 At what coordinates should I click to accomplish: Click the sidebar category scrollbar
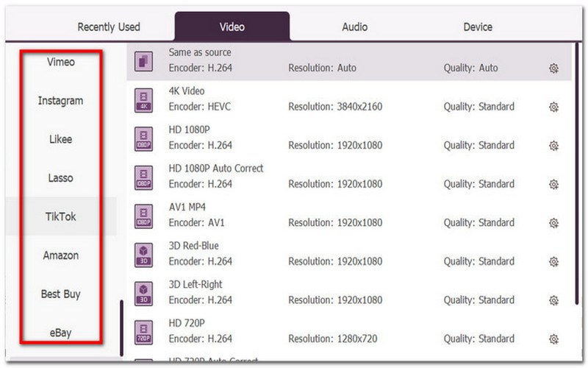click(121, 328)
